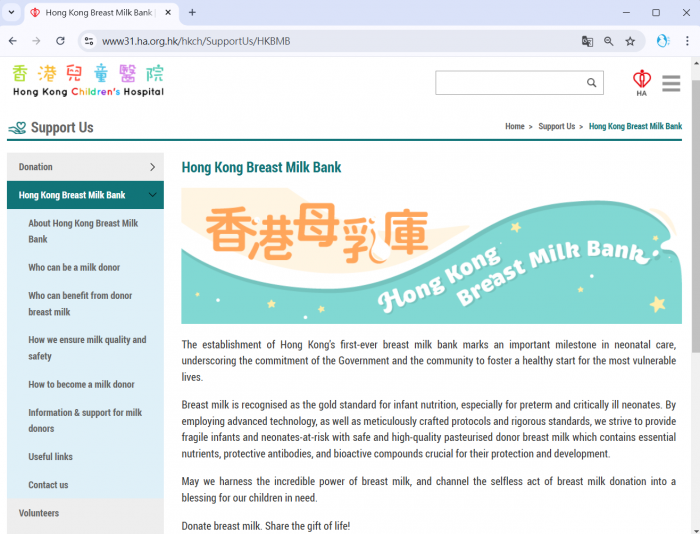Bookmark this page with the star icon

630,41
